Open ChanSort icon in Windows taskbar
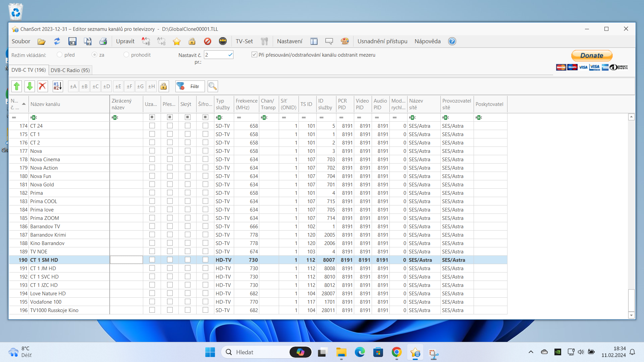Viewport: 644px width, 362px height. [x=415, y=352]
